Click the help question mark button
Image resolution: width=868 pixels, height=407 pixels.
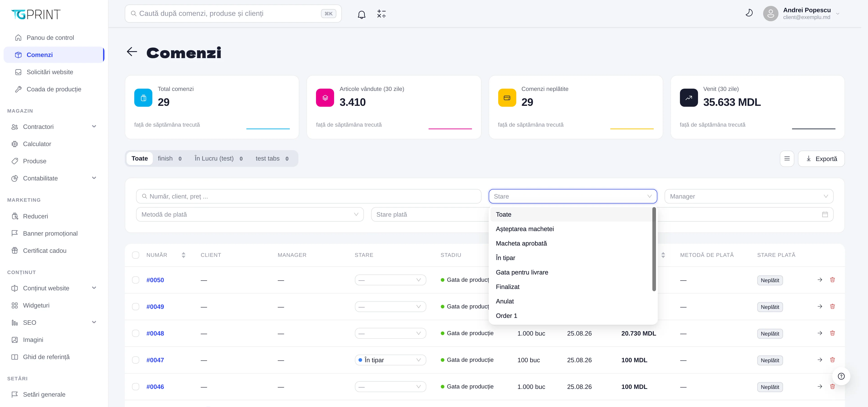tap(841, 376)
